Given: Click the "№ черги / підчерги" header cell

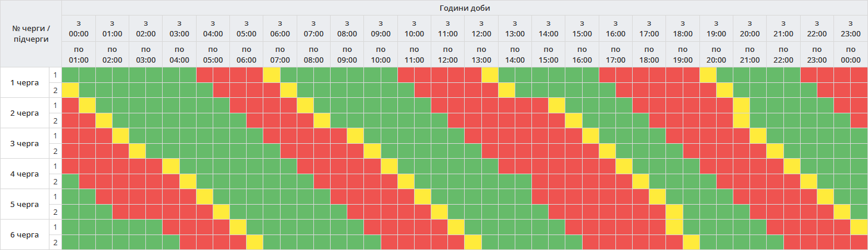Looking at the screenshot, I should click(x=32, y=34).
